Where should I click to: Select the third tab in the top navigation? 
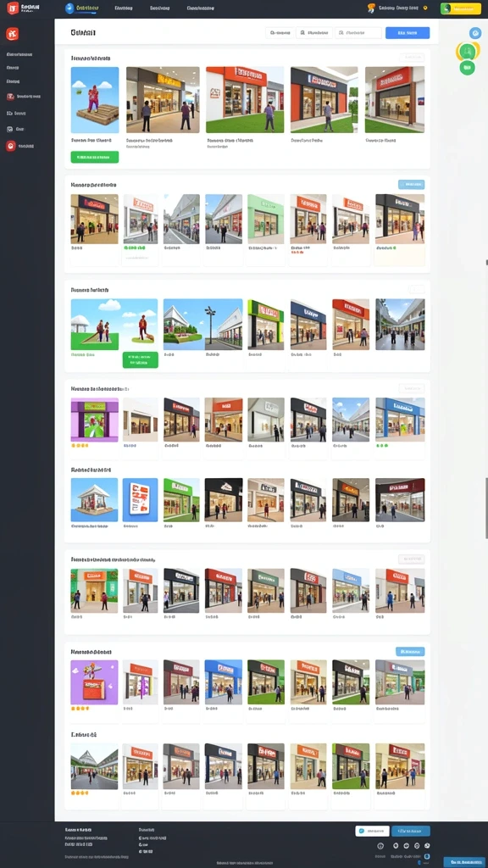coord(160,8)
